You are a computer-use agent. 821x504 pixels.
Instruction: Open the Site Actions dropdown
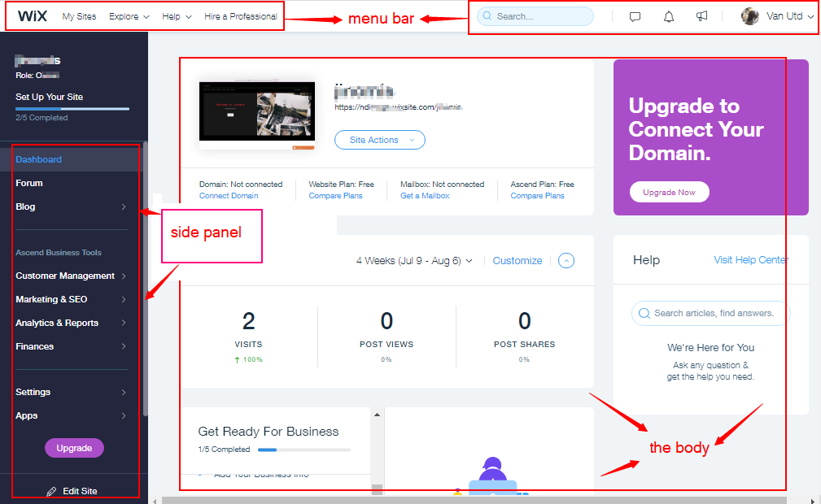[x=379, y=140]
